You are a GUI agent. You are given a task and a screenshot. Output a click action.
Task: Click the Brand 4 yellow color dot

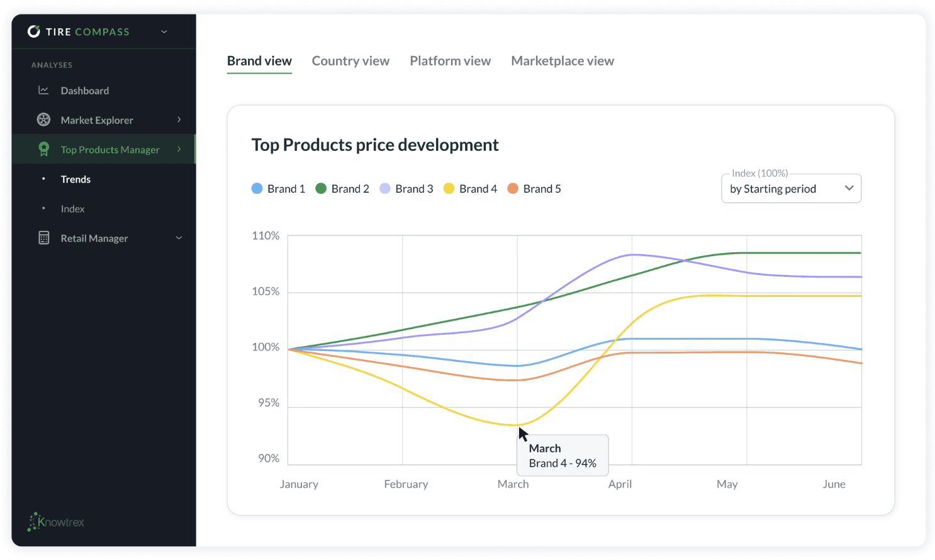449,189
